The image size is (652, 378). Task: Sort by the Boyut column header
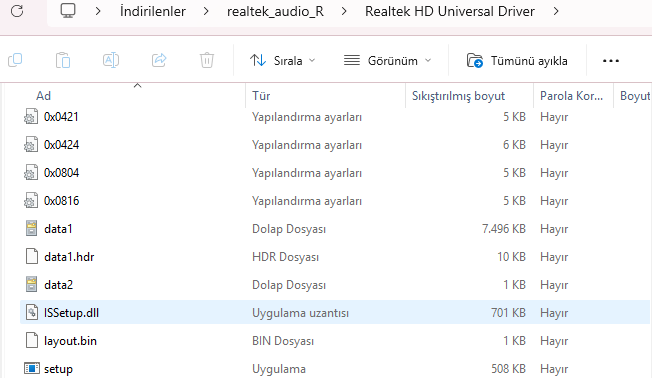635,96
